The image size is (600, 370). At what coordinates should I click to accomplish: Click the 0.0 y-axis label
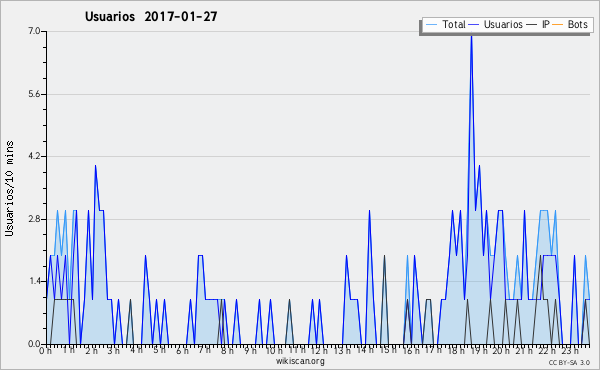coord(34,344)
